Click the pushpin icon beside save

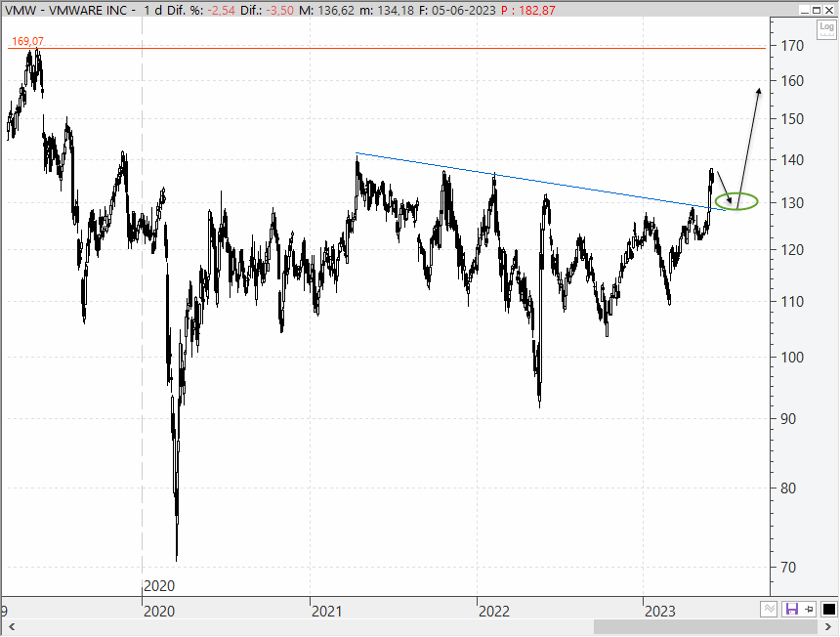pyautogui.click(x=809, y=609)
